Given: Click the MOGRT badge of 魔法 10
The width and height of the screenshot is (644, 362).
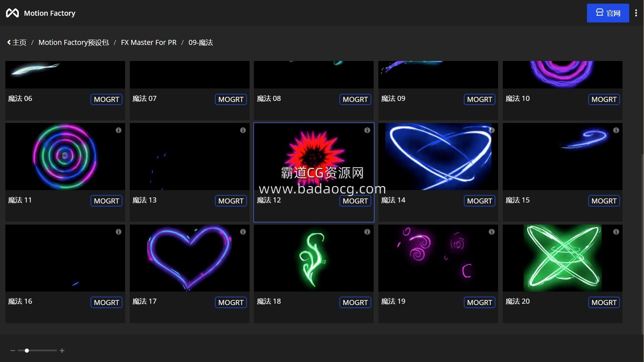Looking at the screenshot, I should click(x=604, y=99).
